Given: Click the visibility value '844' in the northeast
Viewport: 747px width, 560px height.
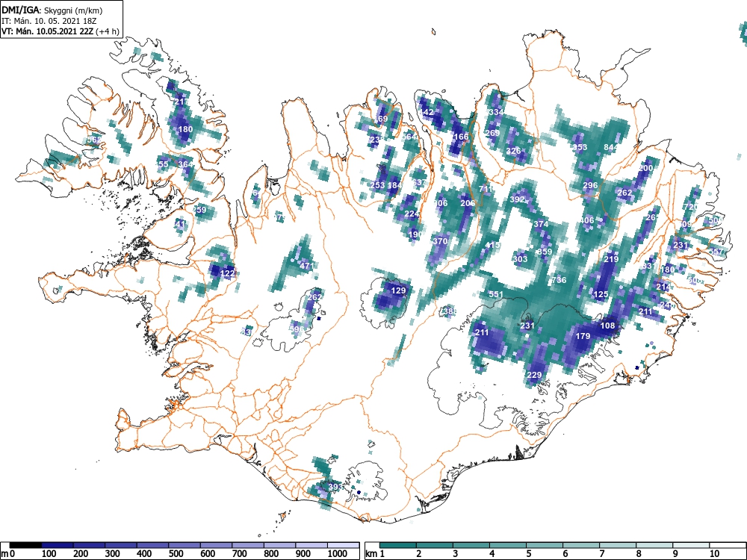Looking at the screenshot, I should [611, 147].
